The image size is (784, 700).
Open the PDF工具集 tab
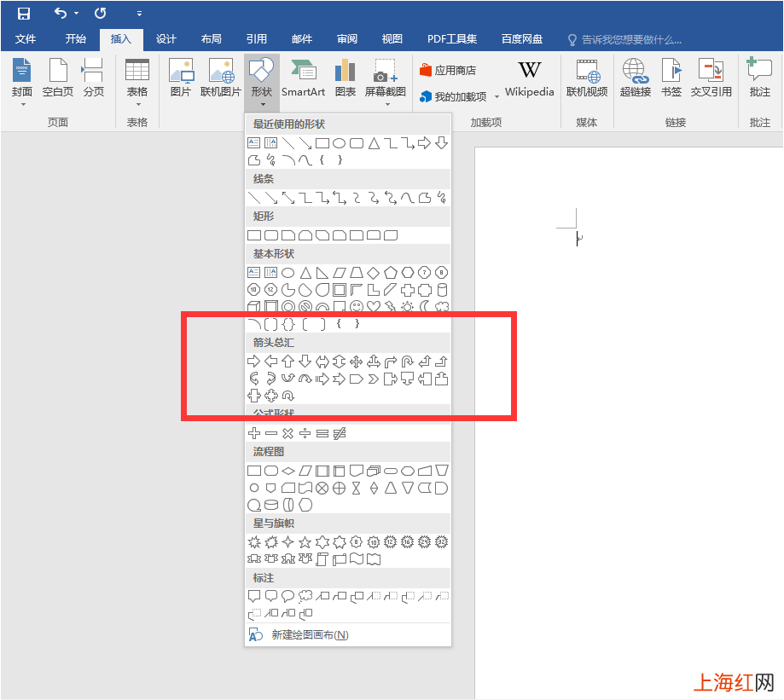pyautogui.click(x=452, y=39)
